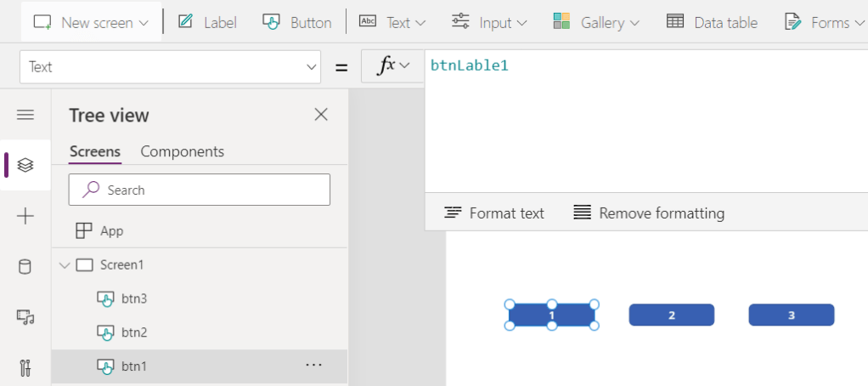Open Tree view layers icon
This screenshot has height=386, width=868.
[25, 165]
